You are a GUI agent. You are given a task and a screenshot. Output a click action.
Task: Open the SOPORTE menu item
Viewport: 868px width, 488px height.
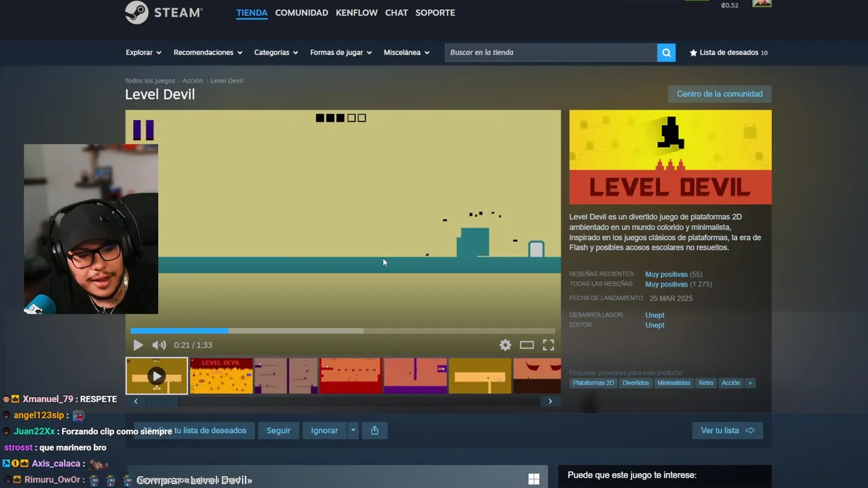435,13
